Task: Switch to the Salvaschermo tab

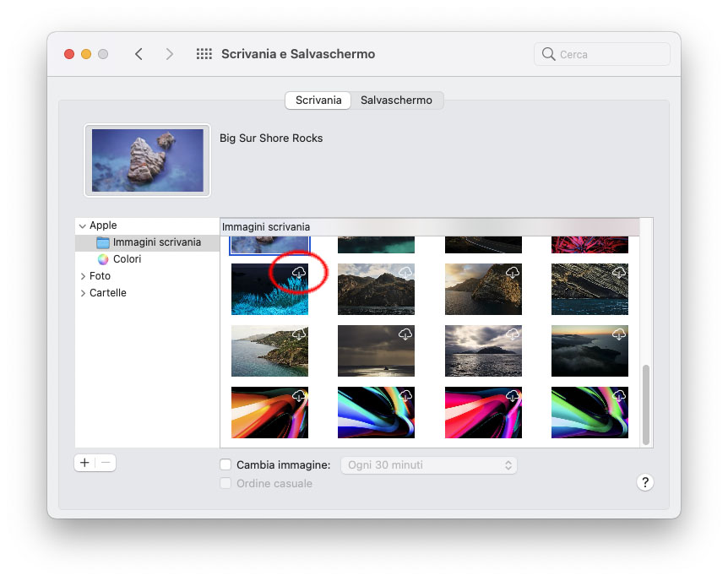Action: (396, 100)
